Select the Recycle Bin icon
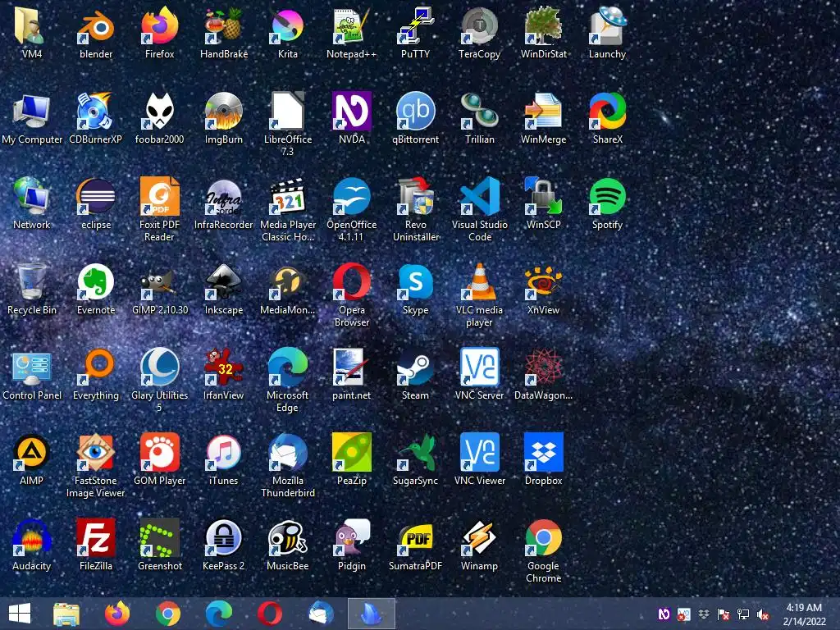Viewport: 840px width, 630px height. (32, 282)
